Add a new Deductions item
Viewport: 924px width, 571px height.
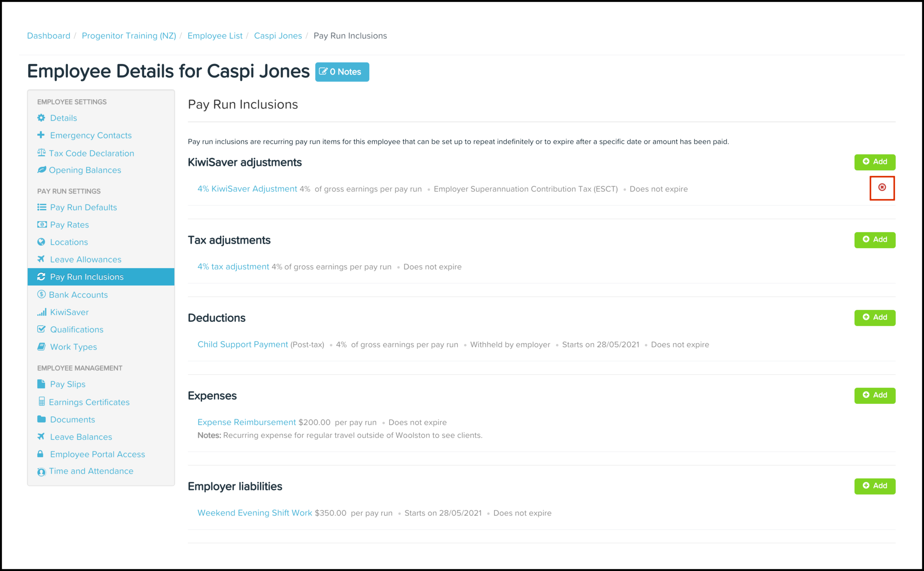coord(874,318)
